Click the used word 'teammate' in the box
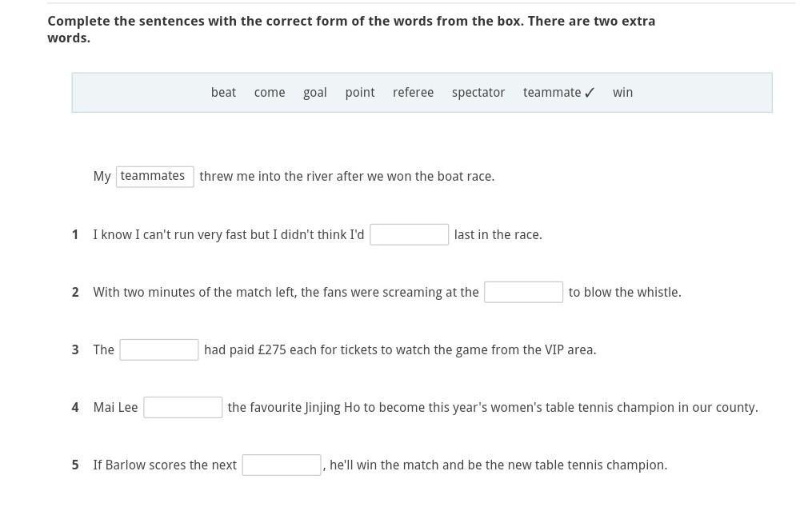Viewport: 812px width, 507px height. click(x=552, y=93)
